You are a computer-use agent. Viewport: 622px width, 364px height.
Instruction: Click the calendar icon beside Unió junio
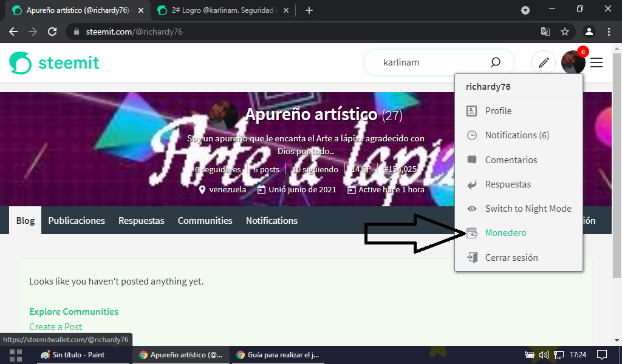(x=261, y=190)
